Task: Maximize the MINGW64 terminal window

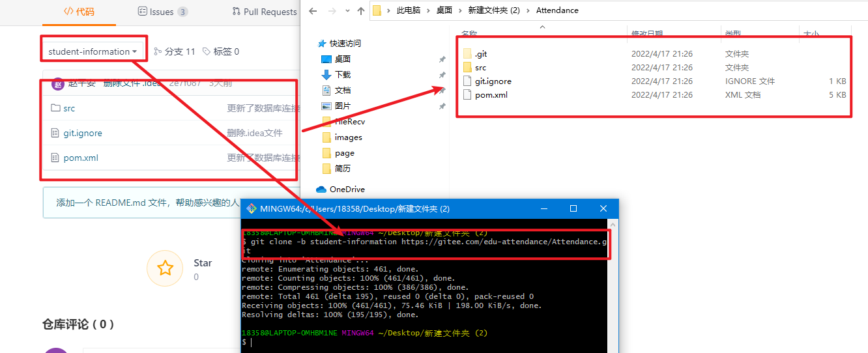Action: coord(573,209)
